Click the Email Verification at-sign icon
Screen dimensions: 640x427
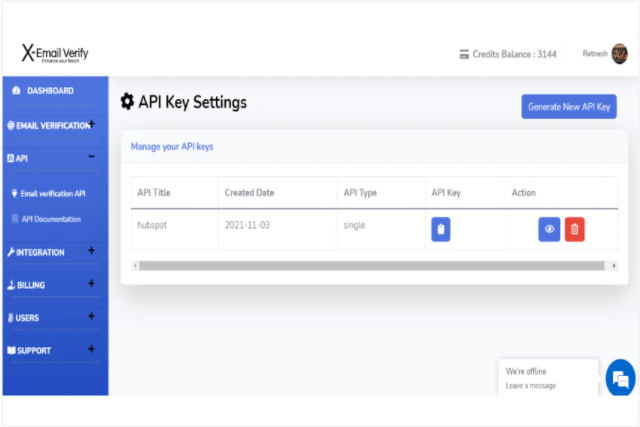11,125
